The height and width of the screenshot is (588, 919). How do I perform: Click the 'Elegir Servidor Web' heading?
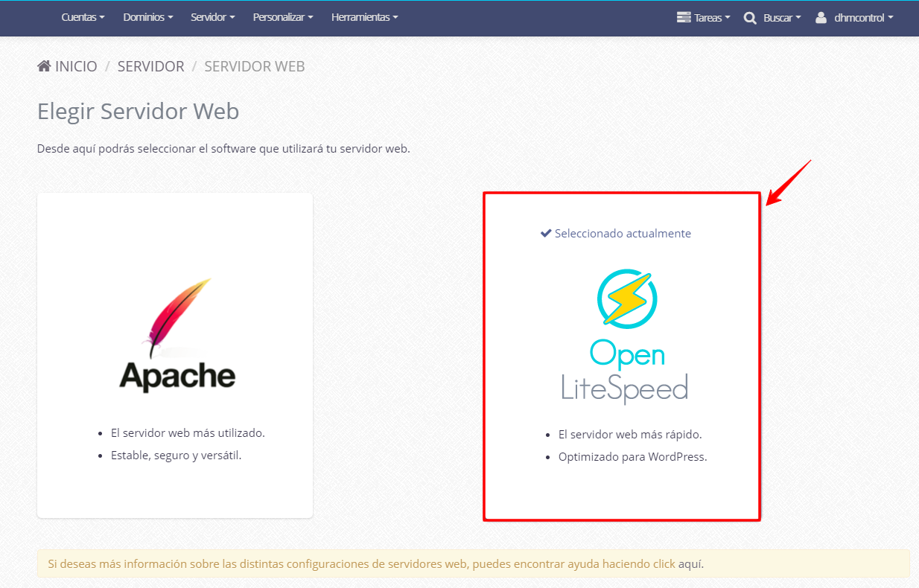138,112
